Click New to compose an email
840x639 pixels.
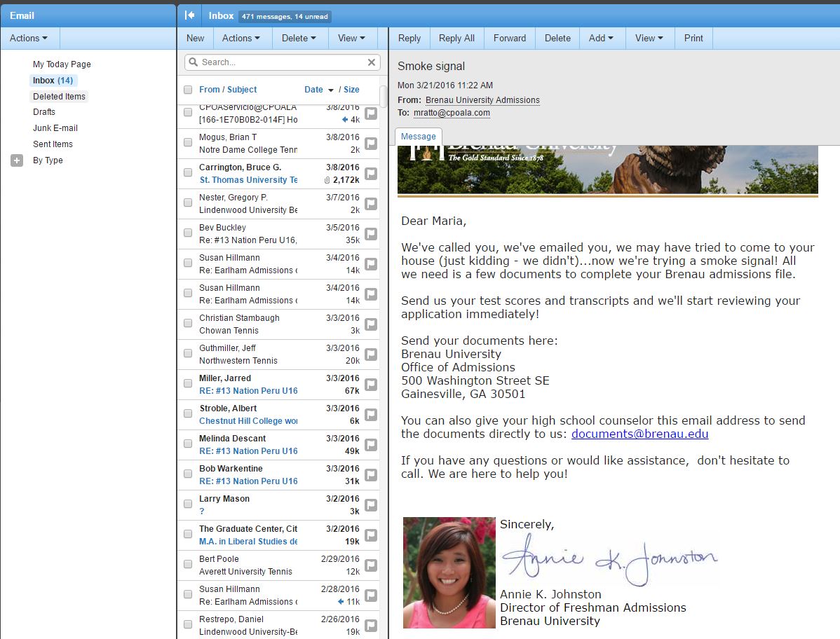[x=195, y=38]
